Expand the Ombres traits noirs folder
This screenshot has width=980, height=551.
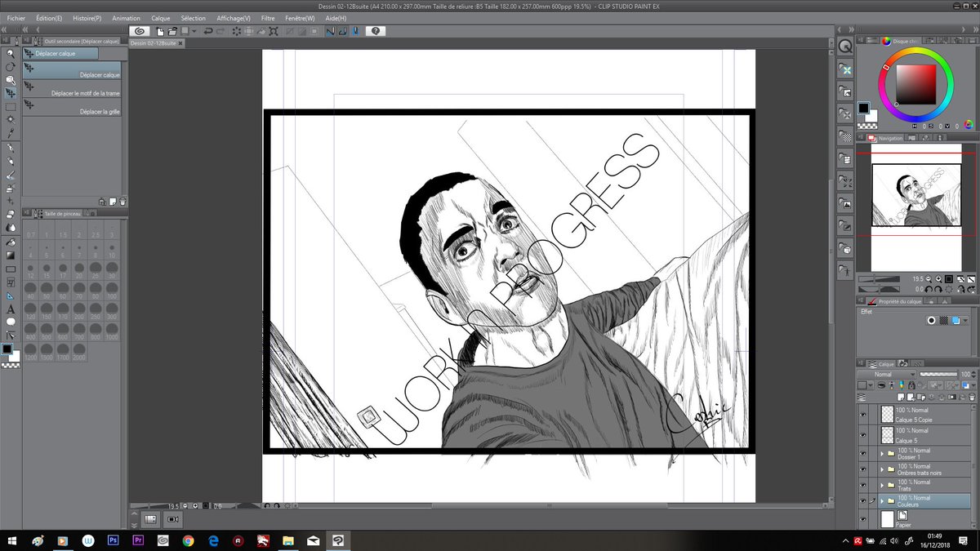pos(882,469)
